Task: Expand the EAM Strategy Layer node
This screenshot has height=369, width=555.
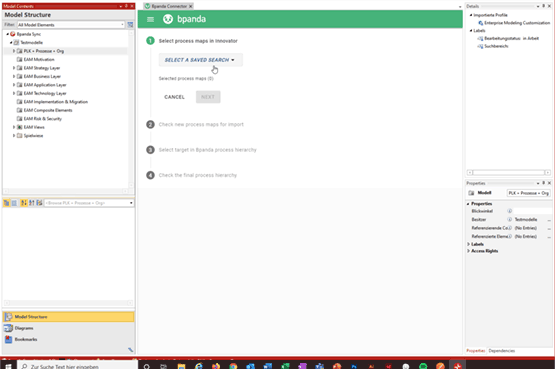Action: (14, 68)
